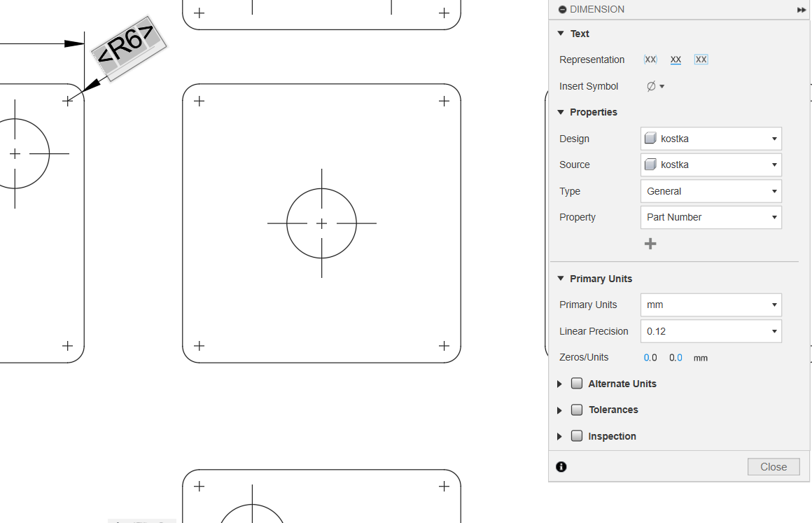
Task: Collapse the Properties section
Action: coord(561,112)
